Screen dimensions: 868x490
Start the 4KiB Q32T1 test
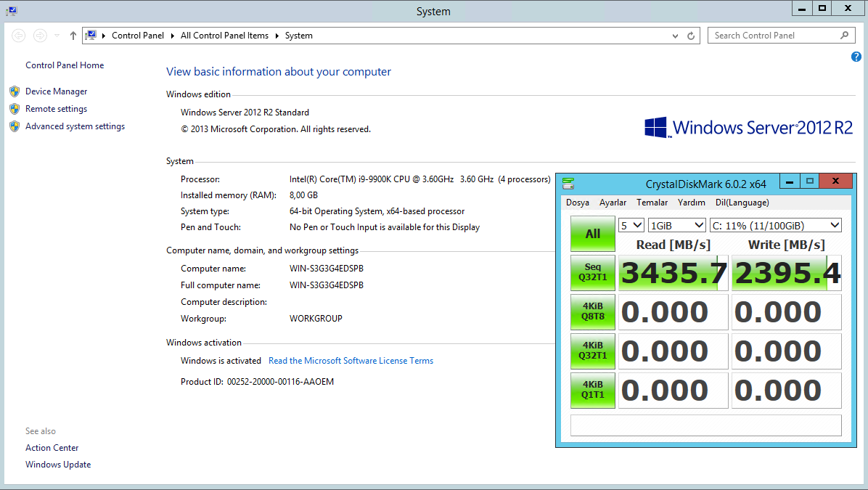[x=593, y=351]
